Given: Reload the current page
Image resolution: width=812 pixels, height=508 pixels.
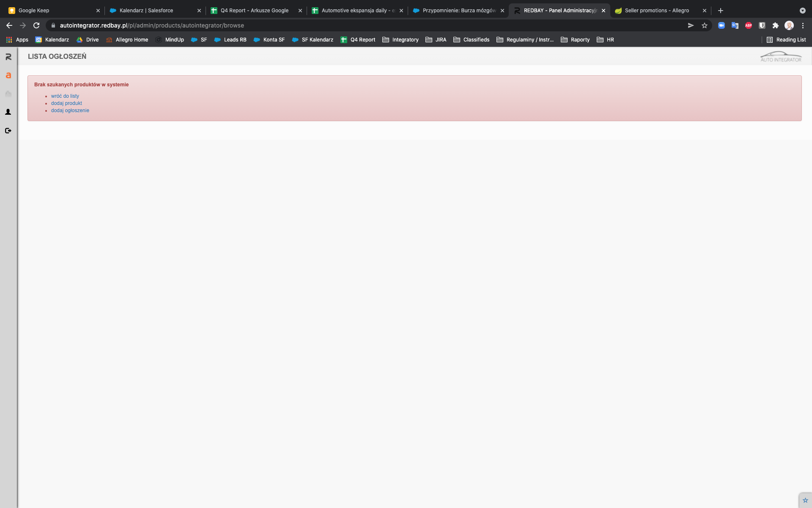Looking at the screenshot, I should pos(36,25).
